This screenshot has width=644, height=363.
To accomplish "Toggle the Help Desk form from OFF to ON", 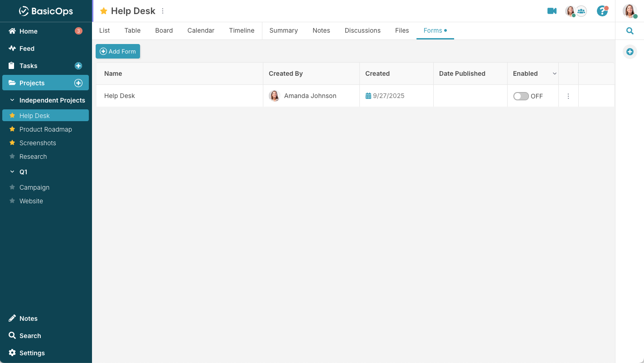I will pyautogui.click(x=520, y=96).
